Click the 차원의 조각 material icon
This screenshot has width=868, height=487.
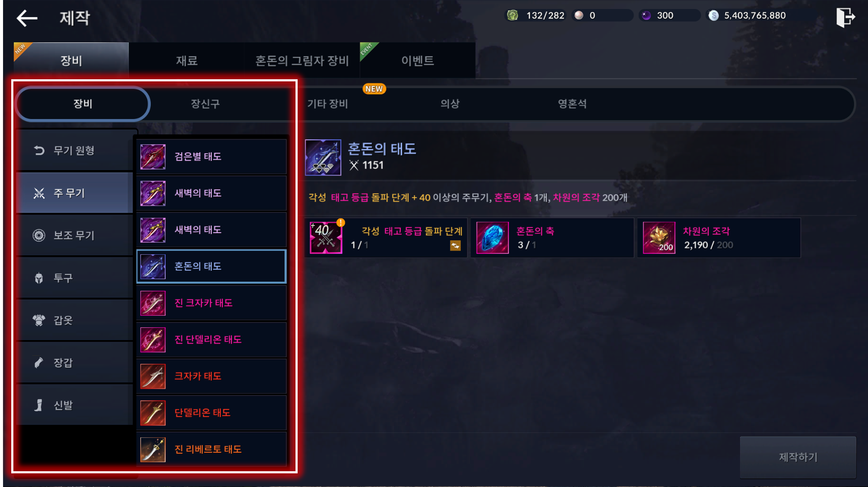click(659, 238)
